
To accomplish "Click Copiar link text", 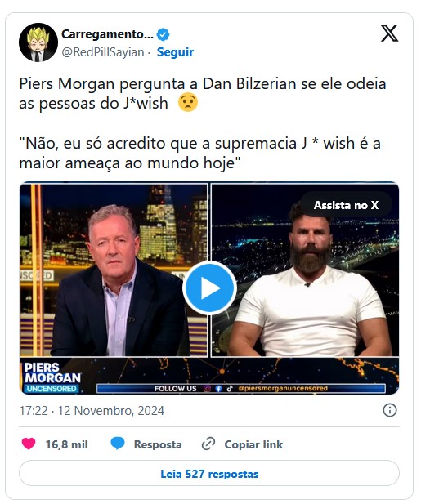I will click(253, 444).
